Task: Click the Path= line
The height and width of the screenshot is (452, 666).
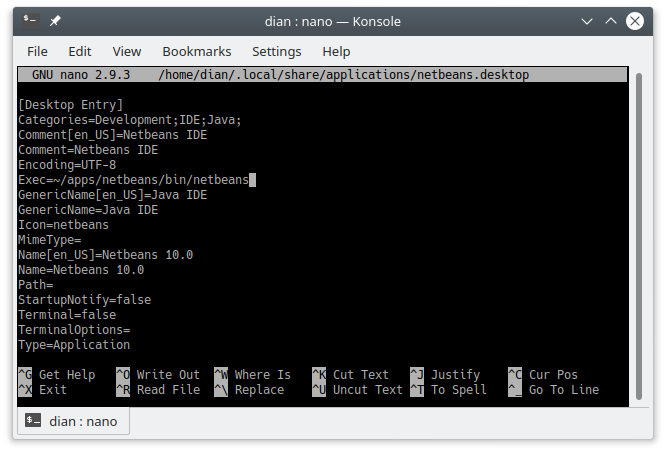Action: [x=36, y=285]
